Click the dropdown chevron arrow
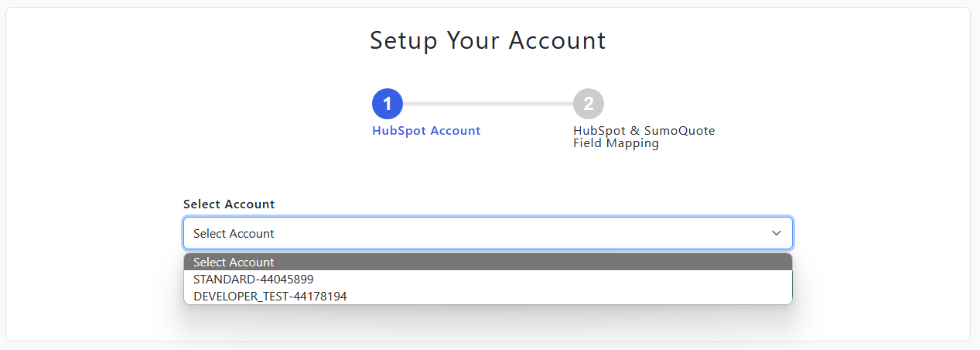980x350 pixels. (x=777, y=233)
